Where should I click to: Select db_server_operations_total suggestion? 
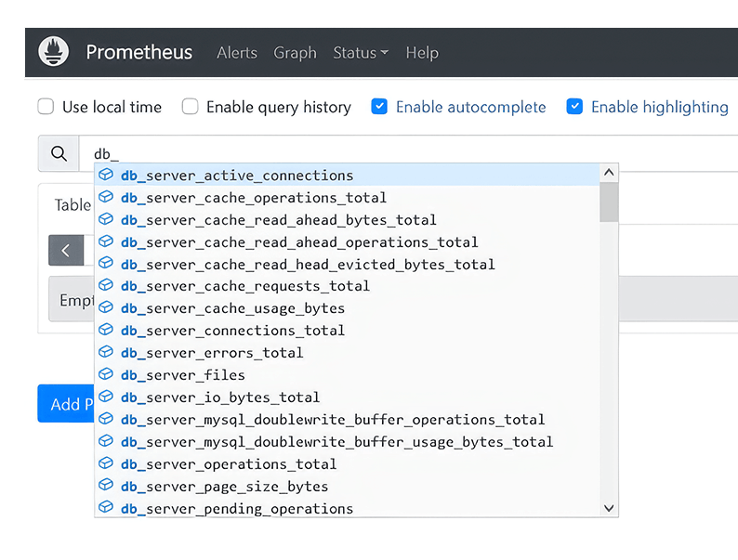[348, 463]
